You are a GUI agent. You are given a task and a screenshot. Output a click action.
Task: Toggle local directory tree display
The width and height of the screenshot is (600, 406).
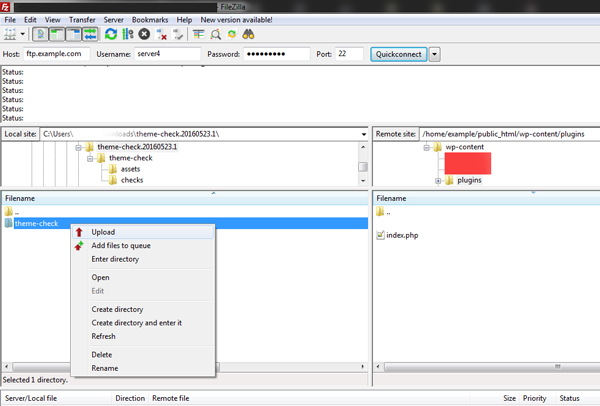point(57,34)
